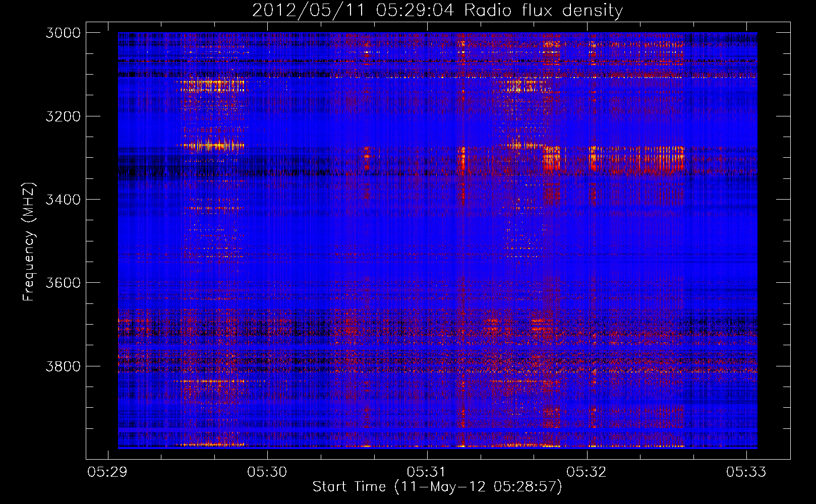Click the 3800 frequency axis label
This screenshot has width=816, height=504.
(x=63, y=366)
